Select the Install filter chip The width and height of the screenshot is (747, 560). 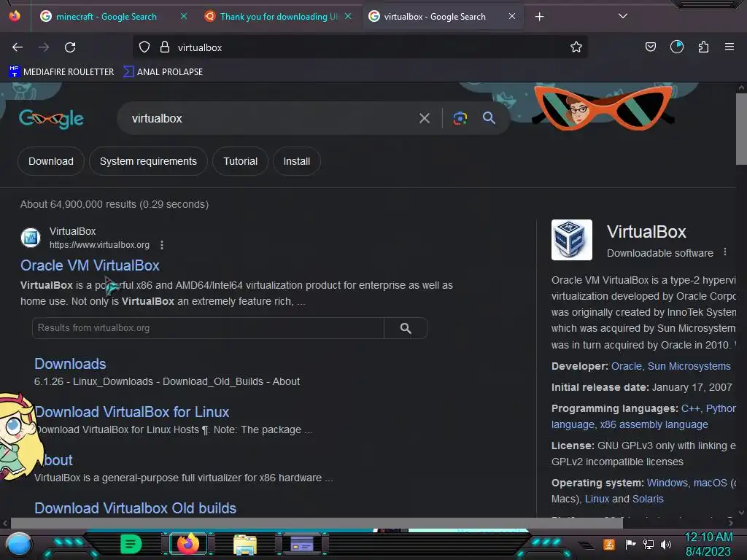[x=296, y=161]
